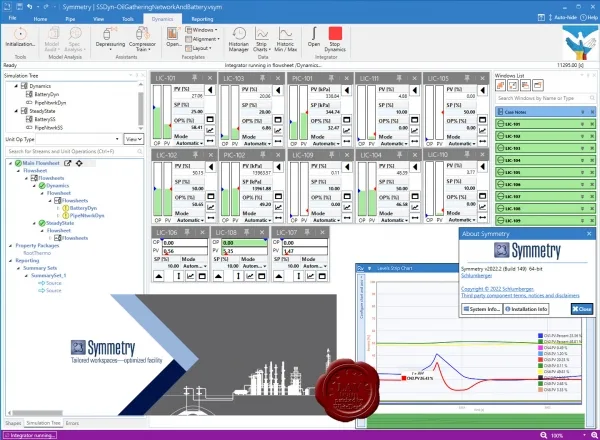The image size is (600, 440).
Task: Click the Undo icon in title bar
Action: 29,7
